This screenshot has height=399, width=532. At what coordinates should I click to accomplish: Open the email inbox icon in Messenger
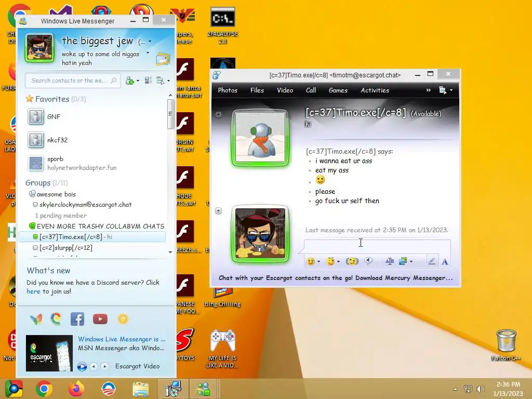click(x=163, y=59)
